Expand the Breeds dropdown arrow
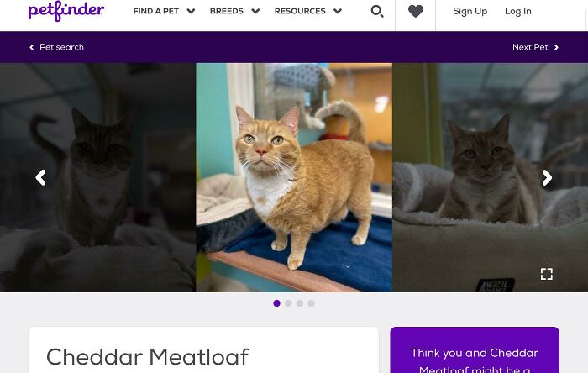Viewport: 588px width, 373px height. pyautogui.click(x=255, y=11)
